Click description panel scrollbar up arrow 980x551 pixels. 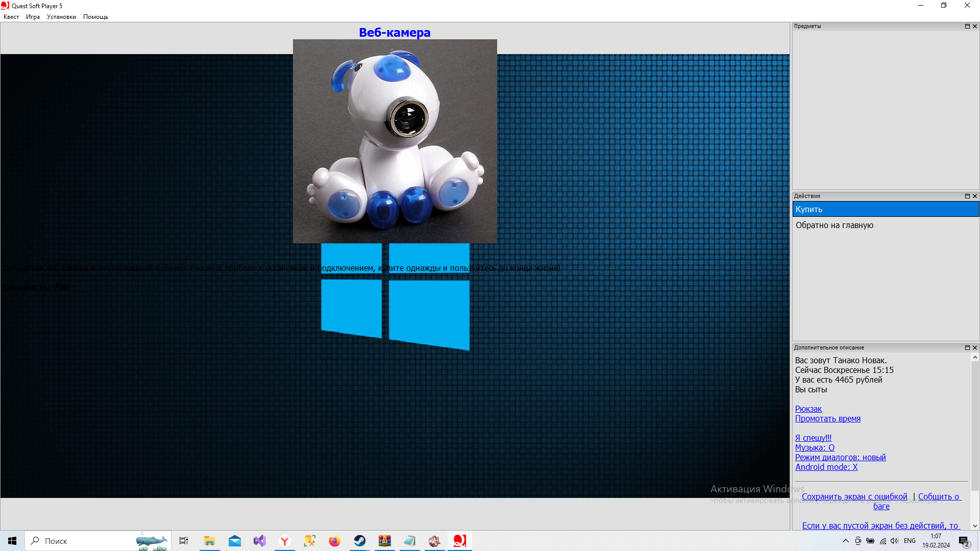(975, 357)
